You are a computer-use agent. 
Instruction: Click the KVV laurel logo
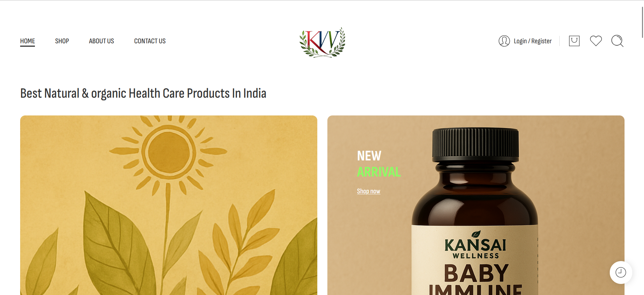(x=322, y=42)
